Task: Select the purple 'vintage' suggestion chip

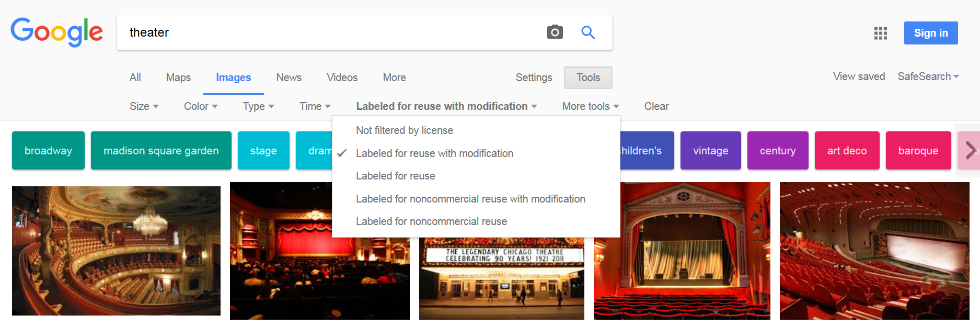Action: point(710,151)
